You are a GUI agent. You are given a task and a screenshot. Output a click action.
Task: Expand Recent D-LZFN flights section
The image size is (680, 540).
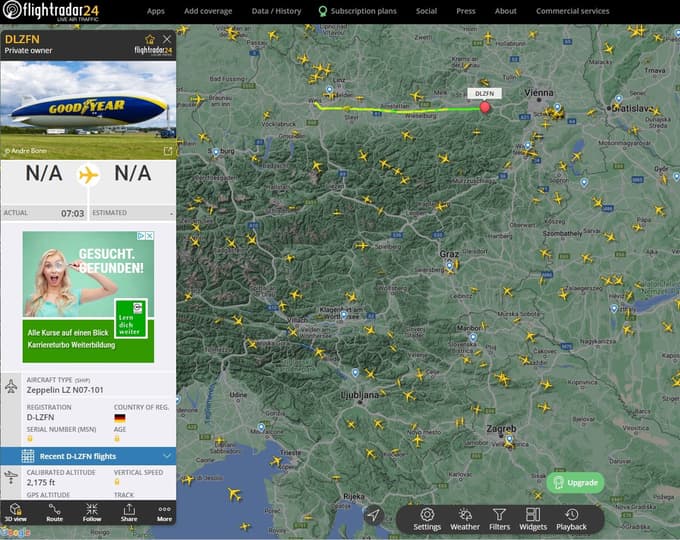pos(88,456)
